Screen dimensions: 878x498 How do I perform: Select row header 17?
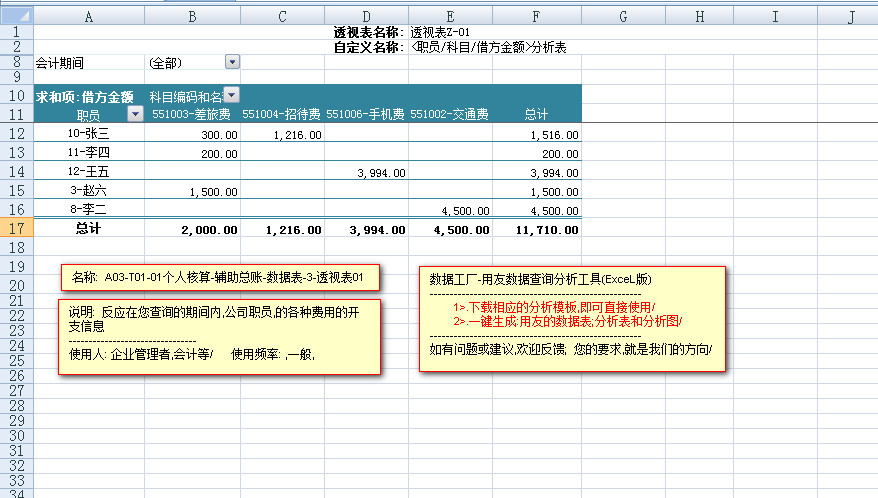[17, 229]
